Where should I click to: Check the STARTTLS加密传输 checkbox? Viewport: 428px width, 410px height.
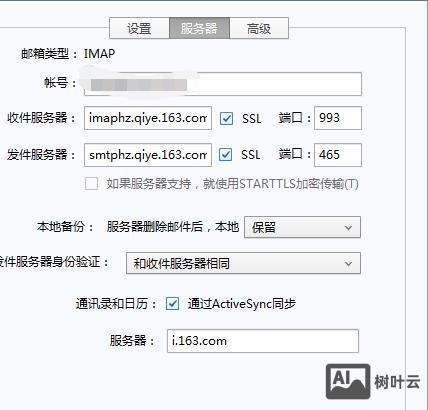91,184
